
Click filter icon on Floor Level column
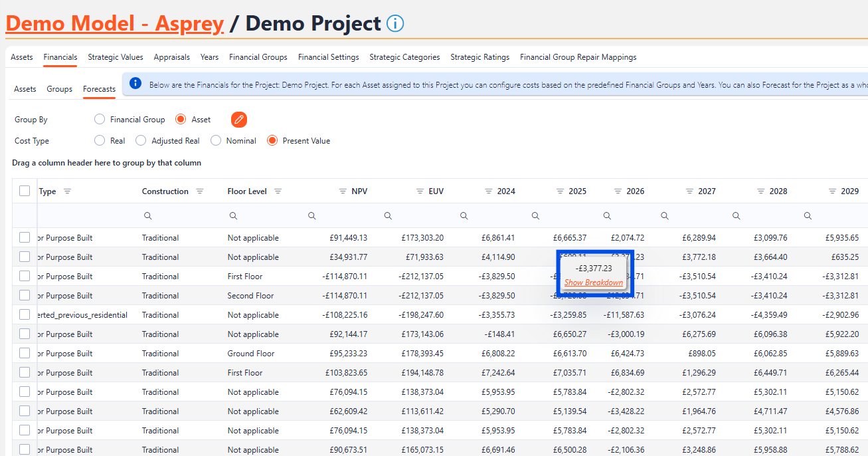click(278, 191)
